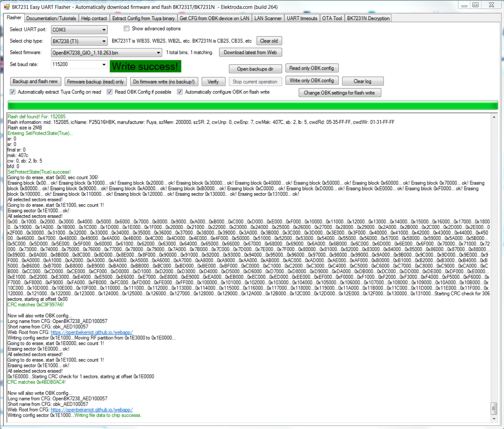
Task: Click log line "Entering SetProtectState(True)..."
Action: pyautogui.click(x=40, y=133)
